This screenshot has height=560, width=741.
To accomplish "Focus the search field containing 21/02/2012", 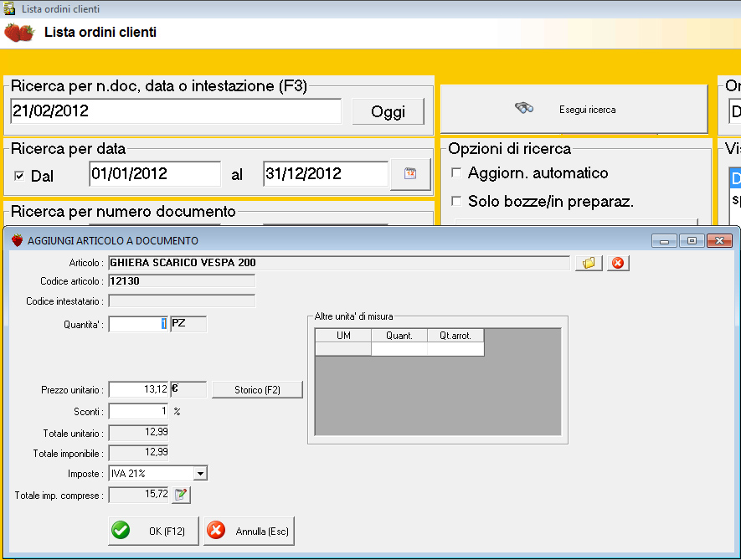I will coord(175,111).
